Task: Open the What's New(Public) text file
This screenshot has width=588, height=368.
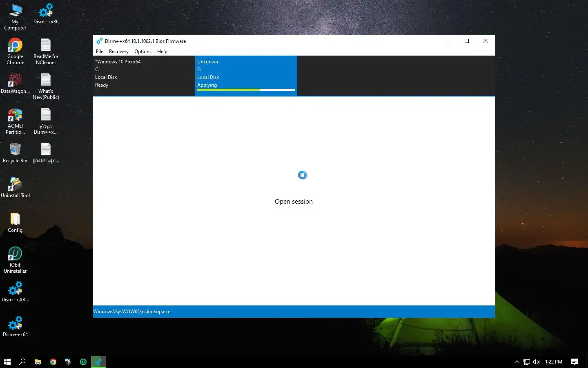Action: click(x=46, y=87)
